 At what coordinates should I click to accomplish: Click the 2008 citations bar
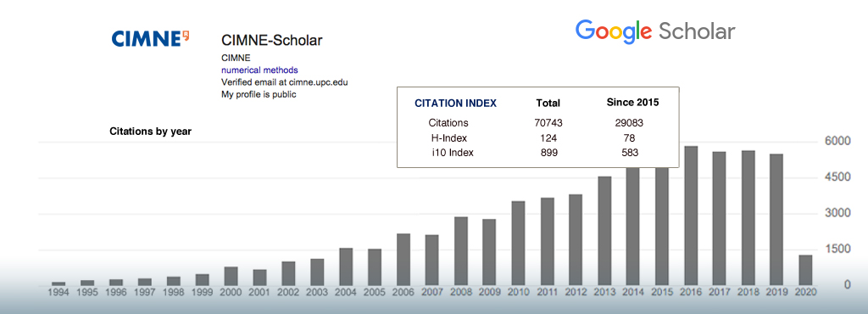click(460, 252)
